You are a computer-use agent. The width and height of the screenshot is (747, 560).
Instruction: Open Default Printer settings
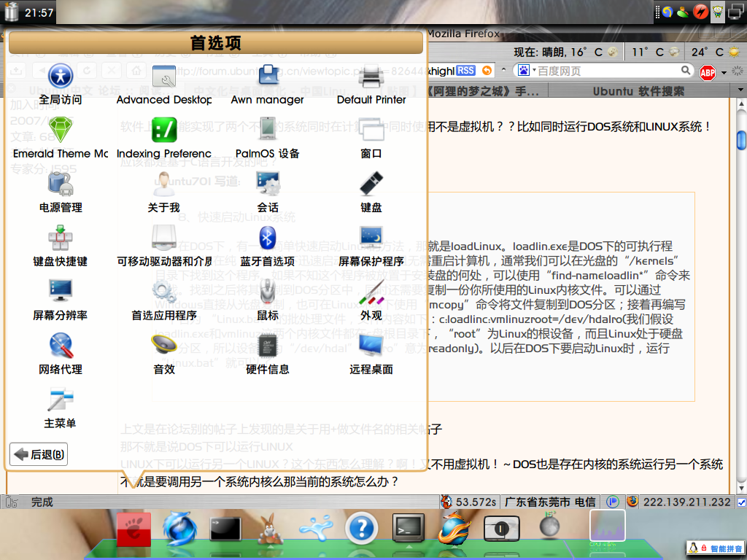tap(371, 85)
